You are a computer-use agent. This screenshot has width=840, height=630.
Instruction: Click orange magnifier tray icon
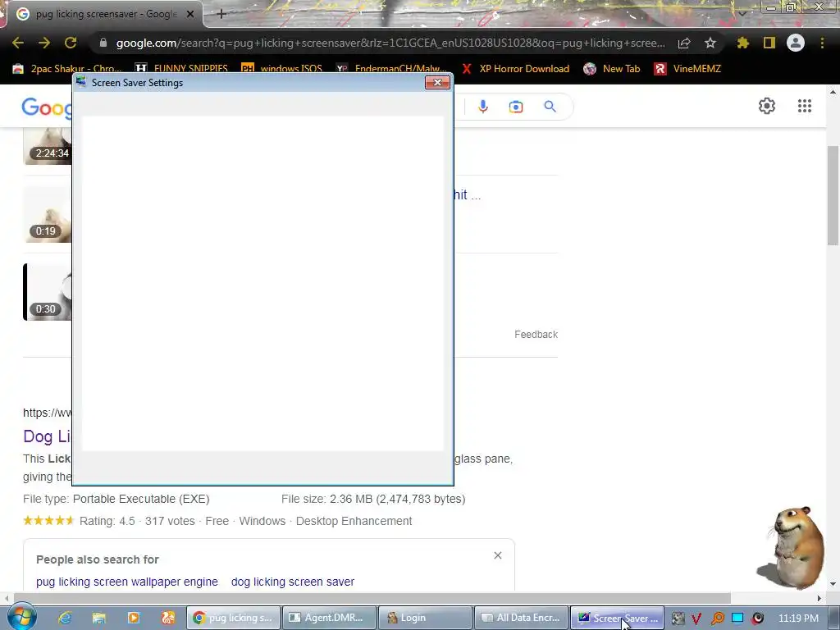pyautogui.click(x=717, y=619)
